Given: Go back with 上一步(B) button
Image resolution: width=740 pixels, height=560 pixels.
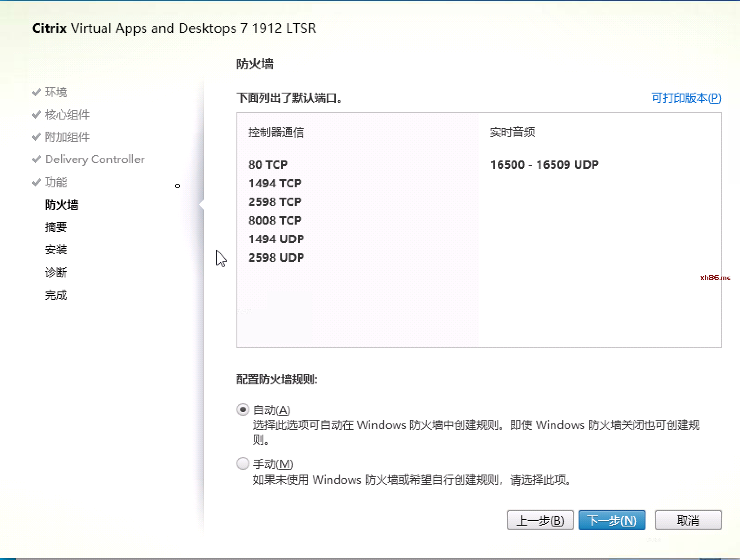Looking at the screenshot, I should click(x=540, y=520).
